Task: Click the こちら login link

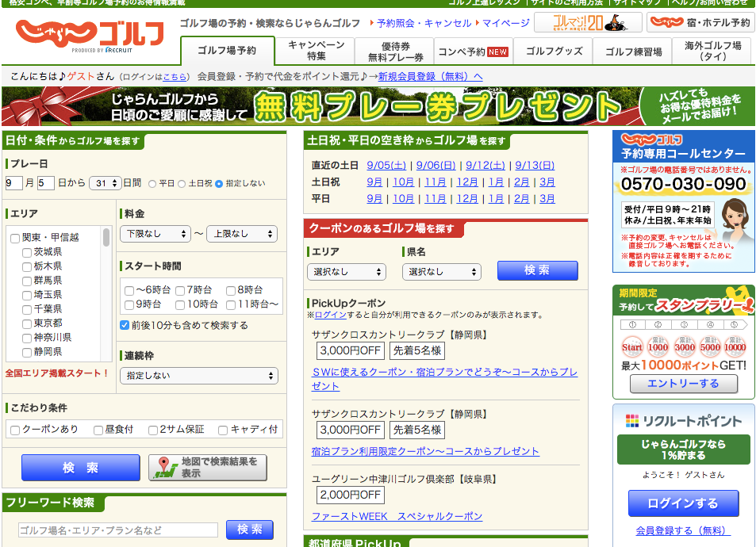Action: tap(175, 77)
